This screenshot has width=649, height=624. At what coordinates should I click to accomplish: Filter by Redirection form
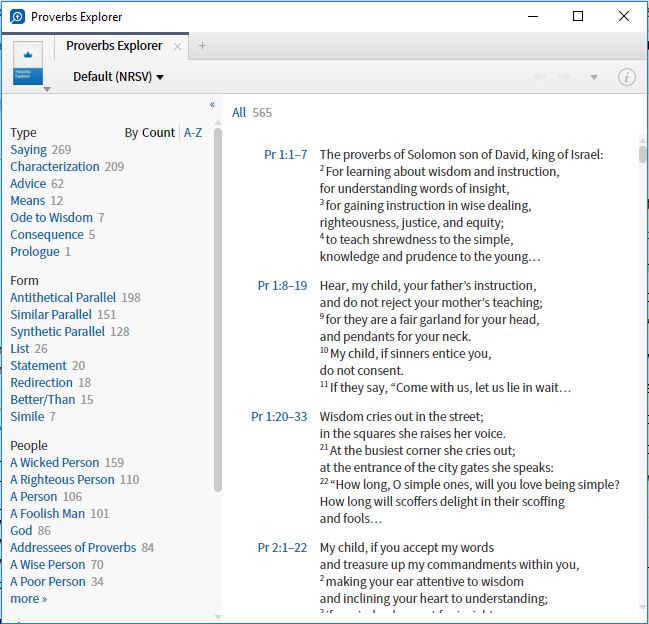click(x=41, y=383)
